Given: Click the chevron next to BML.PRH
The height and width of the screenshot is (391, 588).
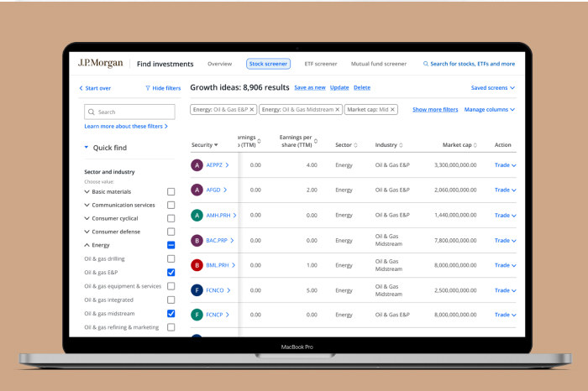Looking at the screenshot, I should tap(234, 265).
